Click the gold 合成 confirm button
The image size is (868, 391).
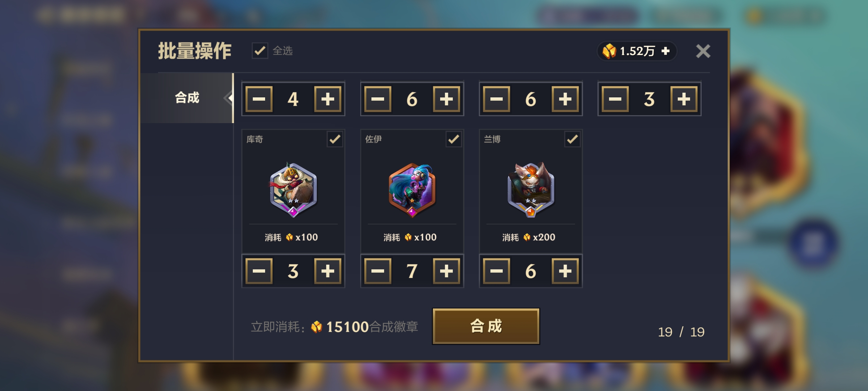coord(486,326)
